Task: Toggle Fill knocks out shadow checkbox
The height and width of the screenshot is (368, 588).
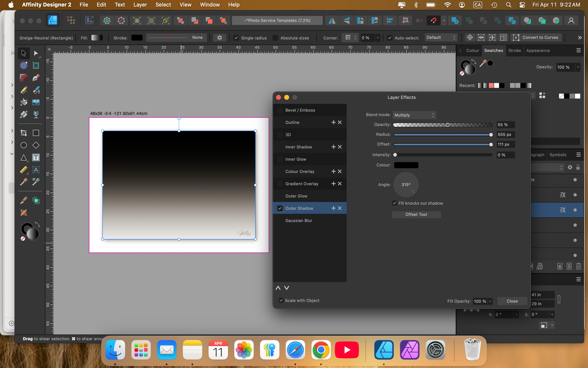Action: click(x=395, y=203)
